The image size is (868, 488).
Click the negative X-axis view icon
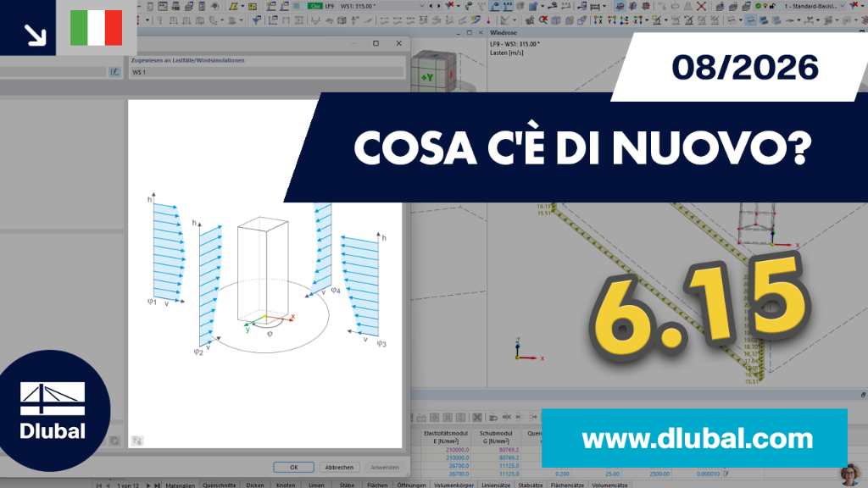(637, 20)
